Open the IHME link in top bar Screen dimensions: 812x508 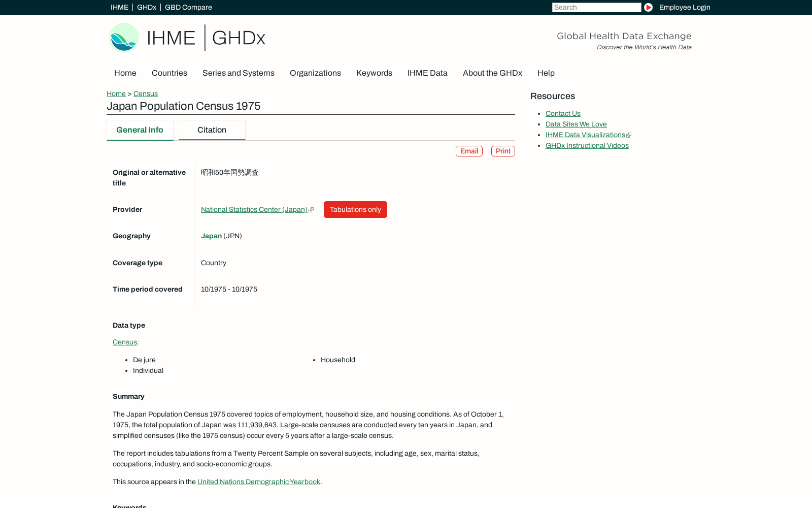pos(119,7)
